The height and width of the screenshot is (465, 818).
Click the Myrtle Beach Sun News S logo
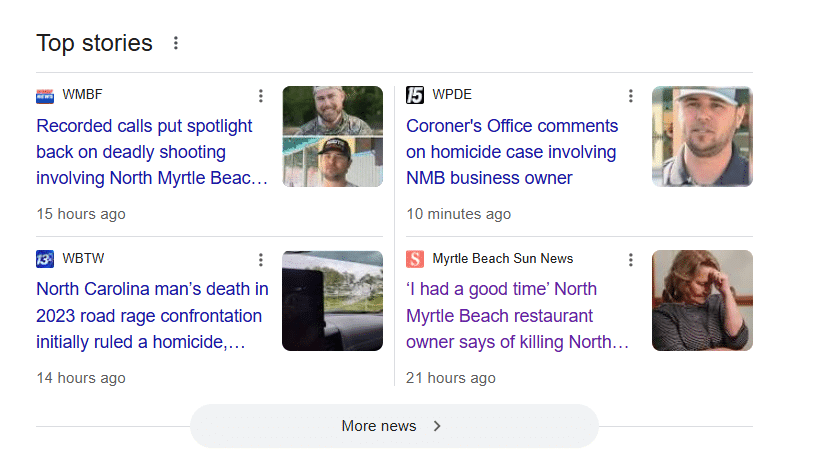coord(415,259)
